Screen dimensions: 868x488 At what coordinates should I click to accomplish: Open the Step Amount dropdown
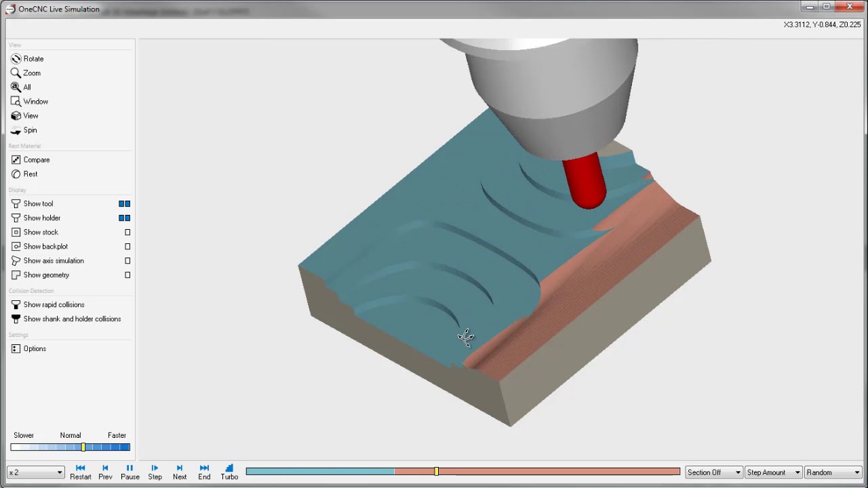(x=773, y=472)
